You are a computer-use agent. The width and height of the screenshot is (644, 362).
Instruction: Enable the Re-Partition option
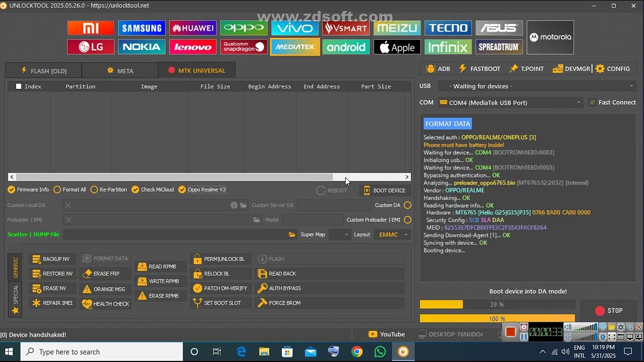pyautogui.click(x=109, y=190)
